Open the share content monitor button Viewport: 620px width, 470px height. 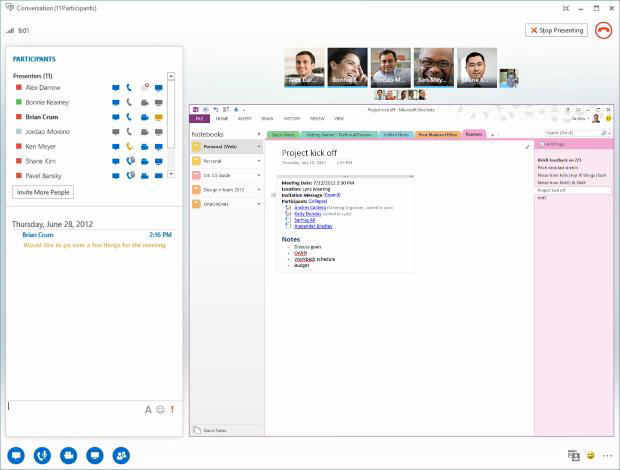pyautogui.click(x=95, y=455)
